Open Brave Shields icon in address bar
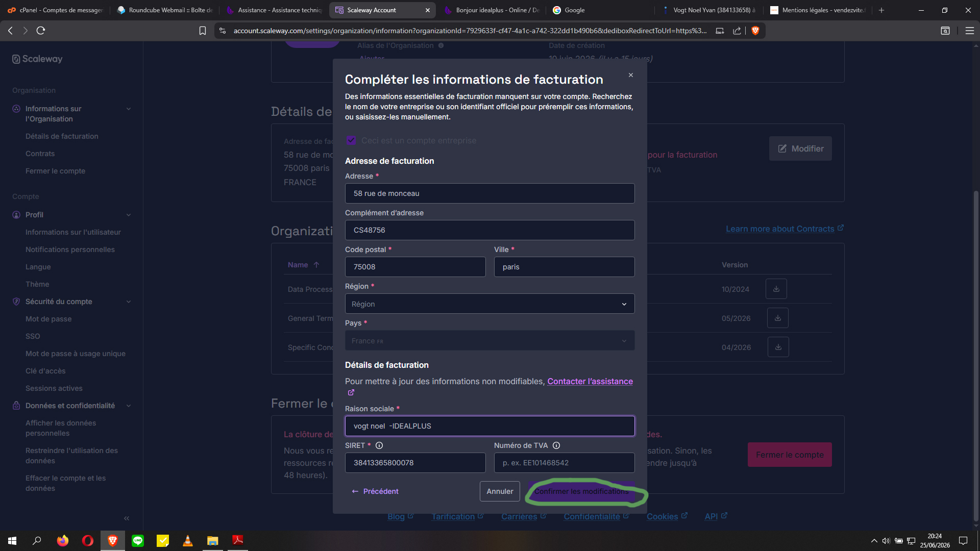 point(755,31)
